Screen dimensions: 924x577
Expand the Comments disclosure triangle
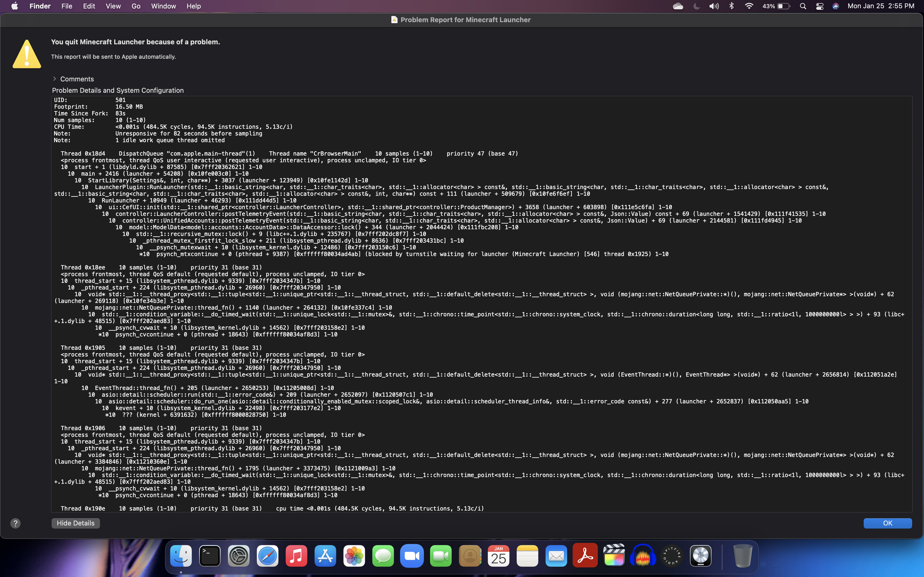click(55, 79)
